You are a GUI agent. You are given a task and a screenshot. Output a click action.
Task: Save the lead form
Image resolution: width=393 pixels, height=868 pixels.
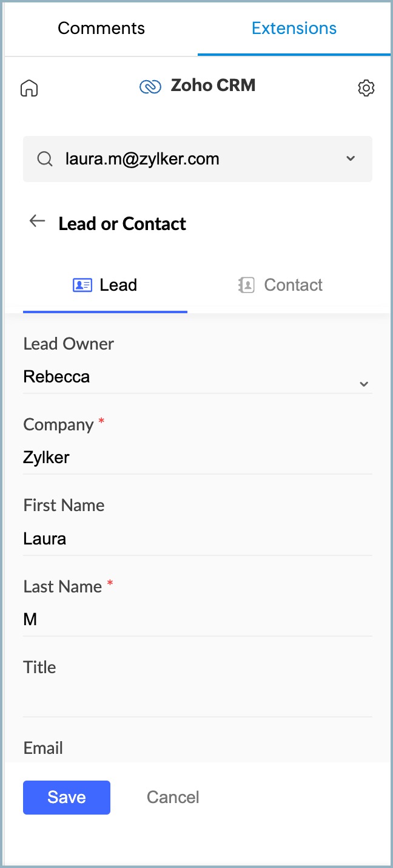[x=67, y=797]
